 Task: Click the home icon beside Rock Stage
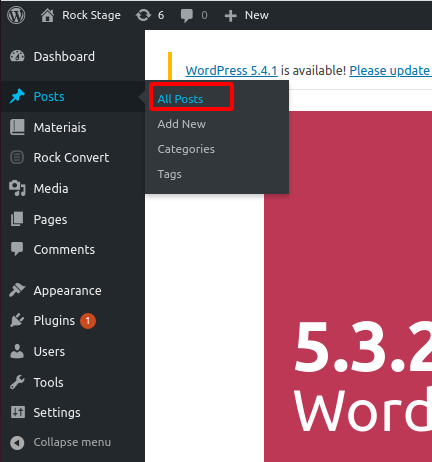coord(47,15)
